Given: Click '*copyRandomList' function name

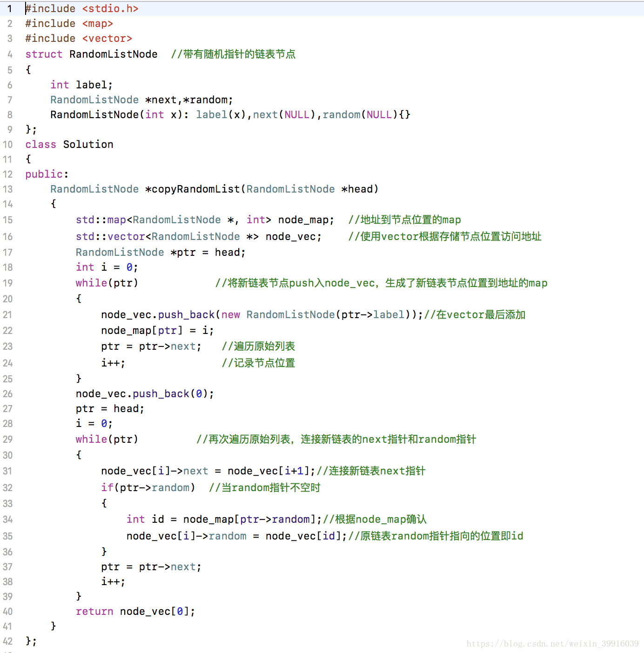Looking at the screenshot, I should (x=193, y=189).
